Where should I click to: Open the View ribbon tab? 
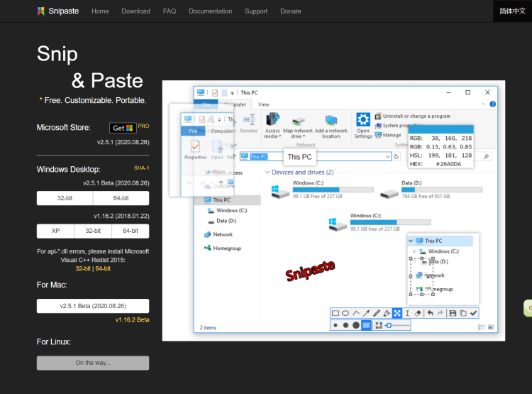263,104
